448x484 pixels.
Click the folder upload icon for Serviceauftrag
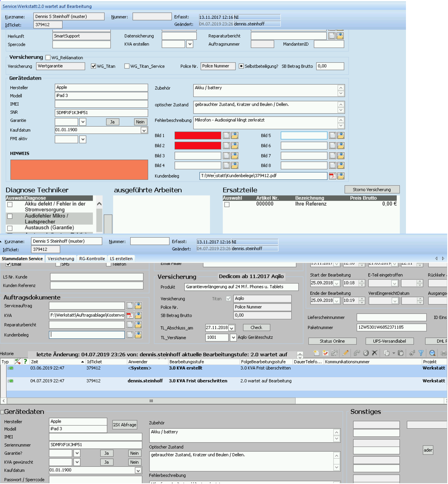click(138, 306)
